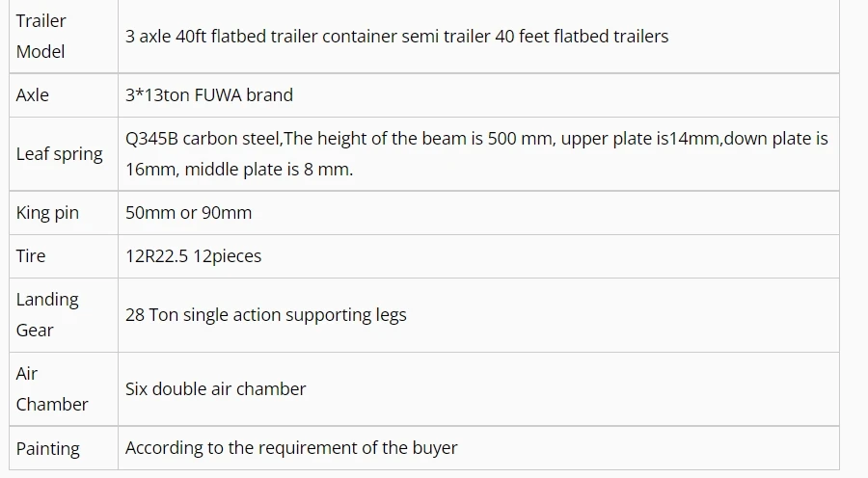The width and height of the screenshot is (868, 478).
Task: Select the "12R22.5 12pieces" value
Action: [x=193, y=256]
